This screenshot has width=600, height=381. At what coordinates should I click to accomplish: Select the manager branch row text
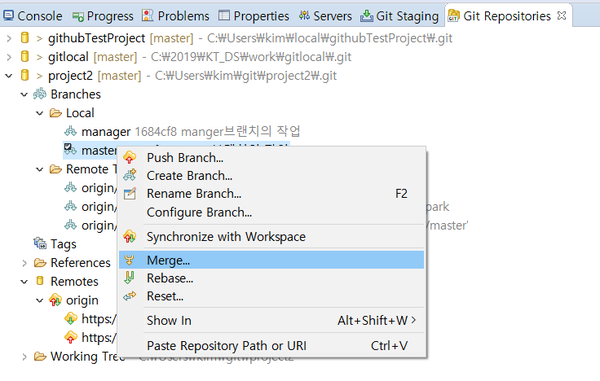click(191, 132)
